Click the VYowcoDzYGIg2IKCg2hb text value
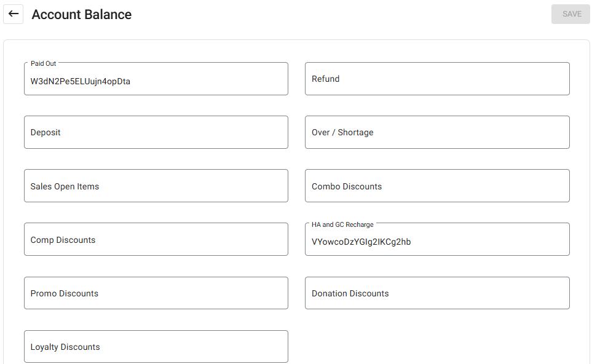 coord(361,242)
